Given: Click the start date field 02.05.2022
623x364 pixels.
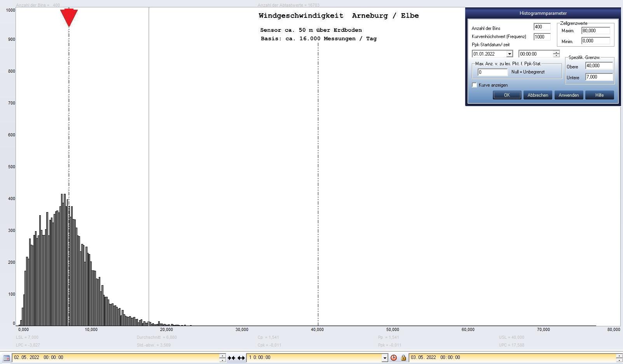Looking at the screenshot, I should coord(116,357).
